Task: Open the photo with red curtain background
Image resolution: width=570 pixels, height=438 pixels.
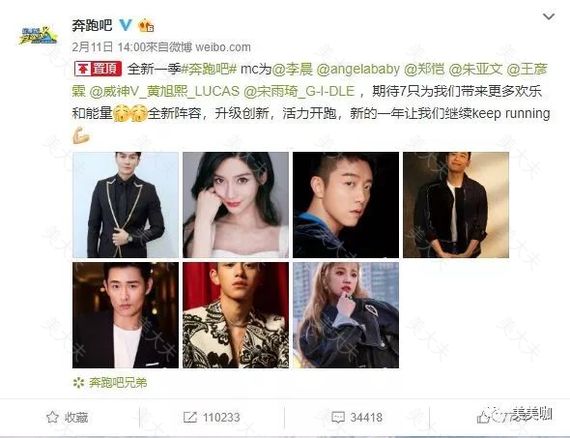Action: point(236,315)
